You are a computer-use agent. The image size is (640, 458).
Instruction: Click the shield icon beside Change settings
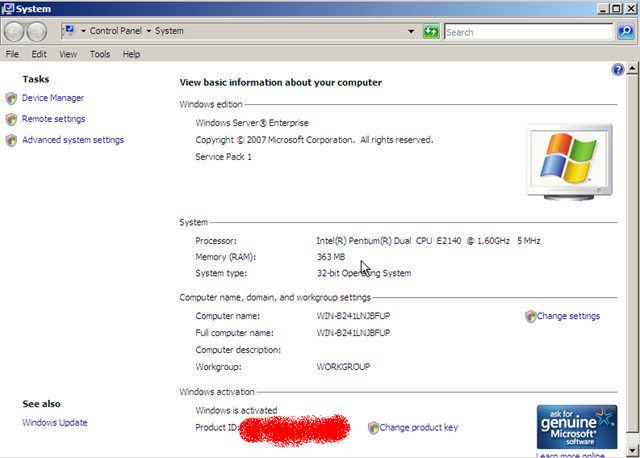tap(531, 316)
